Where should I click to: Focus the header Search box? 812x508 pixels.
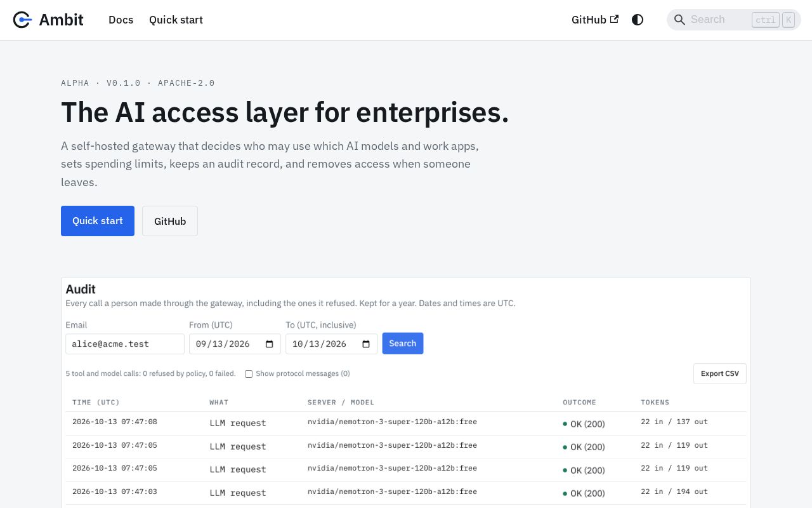click(x=734, y=20)
